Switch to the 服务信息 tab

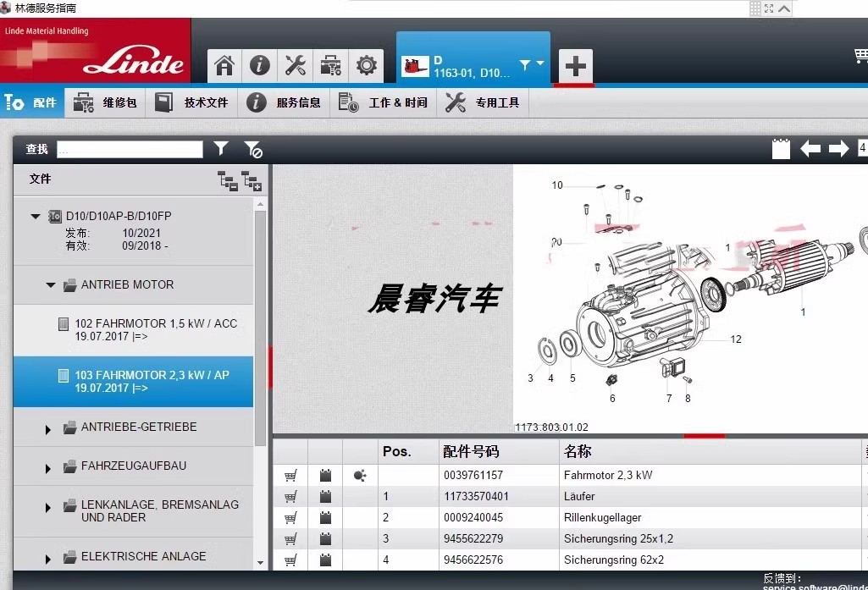284,102
